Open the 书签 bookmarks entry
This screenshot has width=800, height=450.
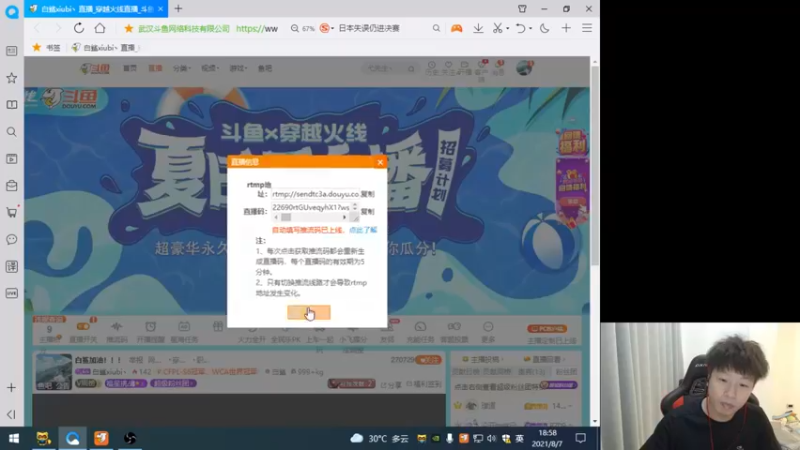coord(46,47)
